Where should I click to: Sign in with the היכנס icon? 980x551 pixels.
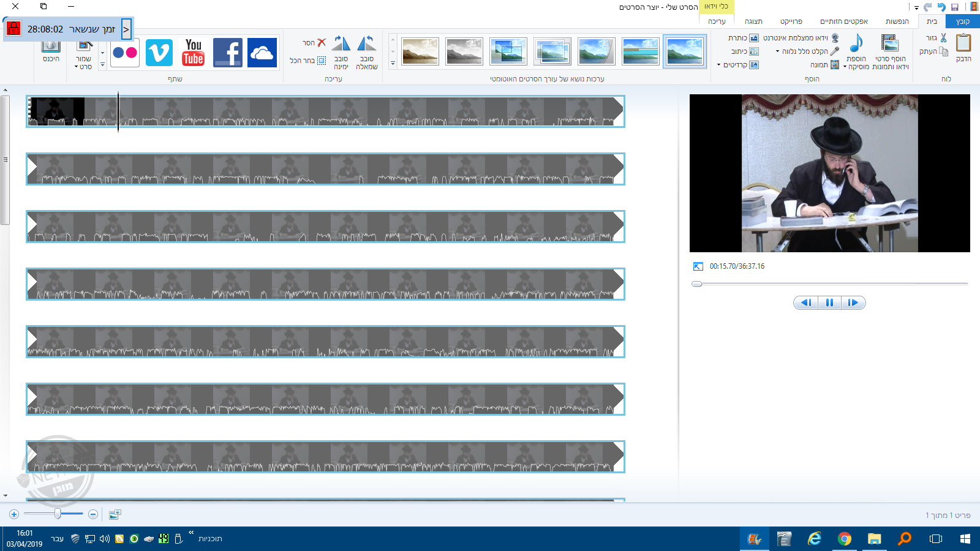(51, 45)
